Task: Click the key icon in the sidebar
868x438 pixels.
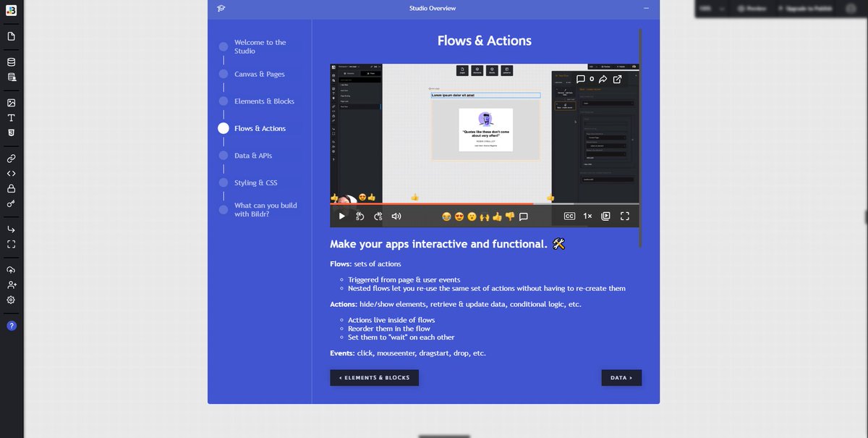Action: click(11, 204)
